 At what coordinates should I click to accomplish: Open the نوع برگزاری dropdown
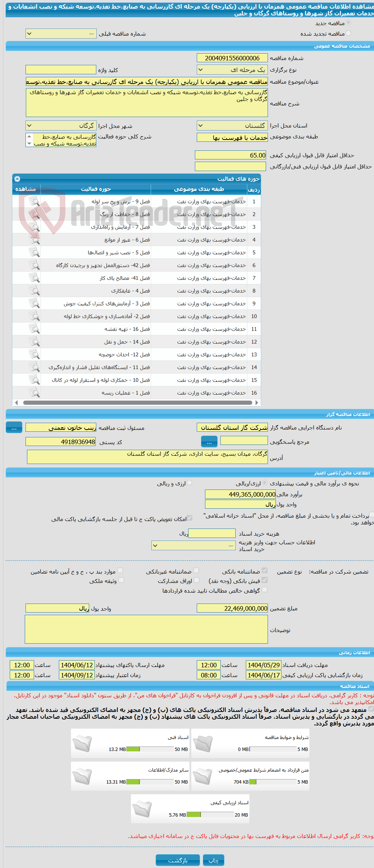[x=232, y=70]
